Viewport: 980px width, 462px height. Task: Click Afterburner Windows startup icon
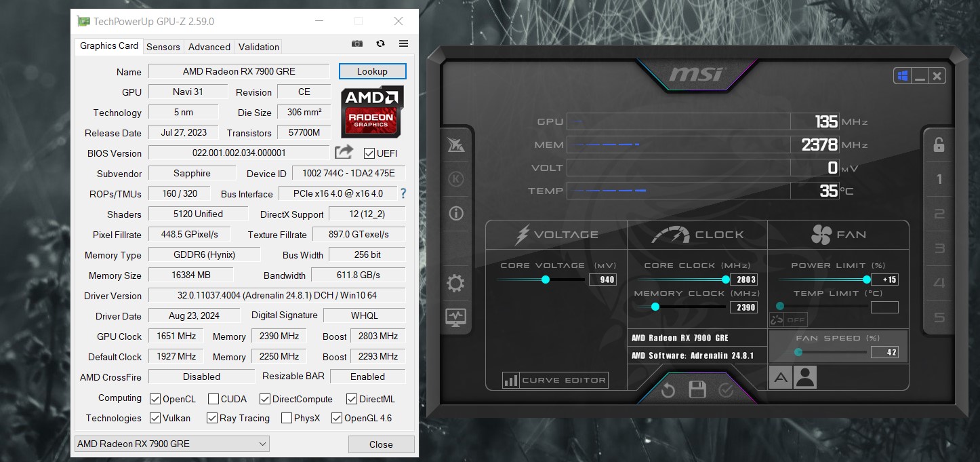[902, 76]
